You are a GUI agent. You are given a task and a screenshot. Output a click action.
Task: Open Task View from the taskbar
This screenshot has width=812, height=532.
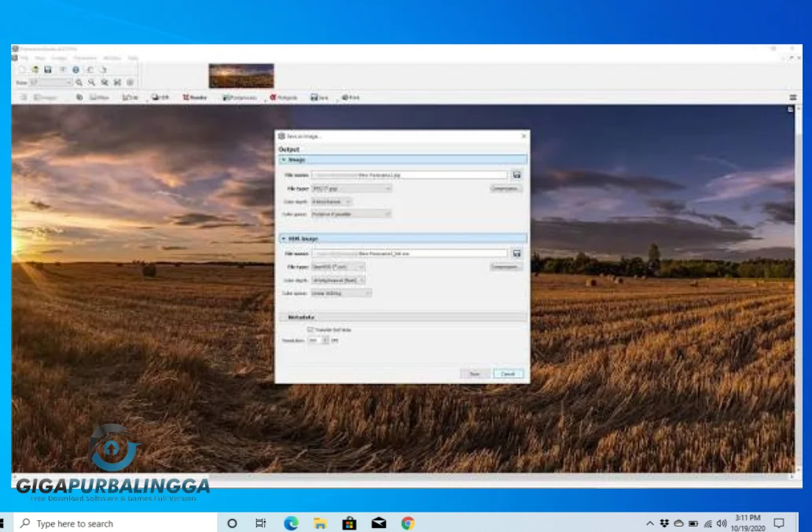260,523
